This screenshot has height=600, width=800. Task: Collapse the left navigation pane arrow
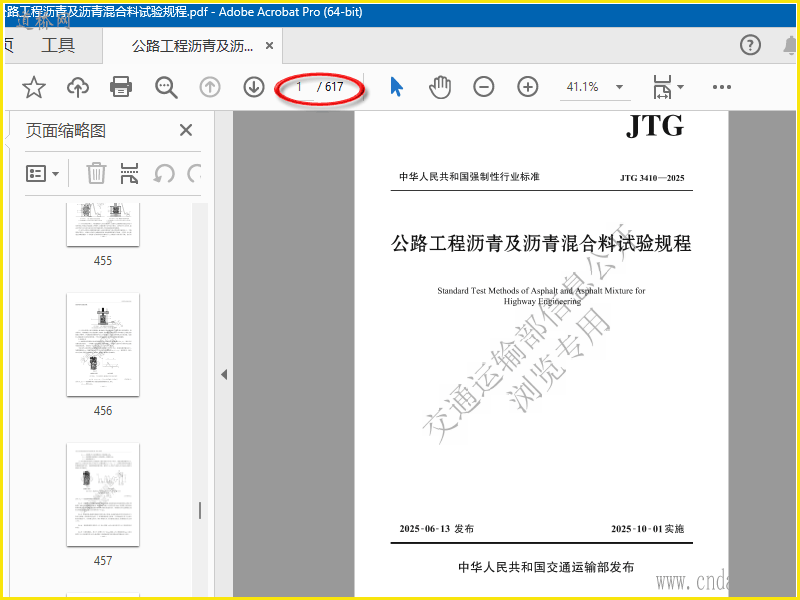(x=224, y=374)
